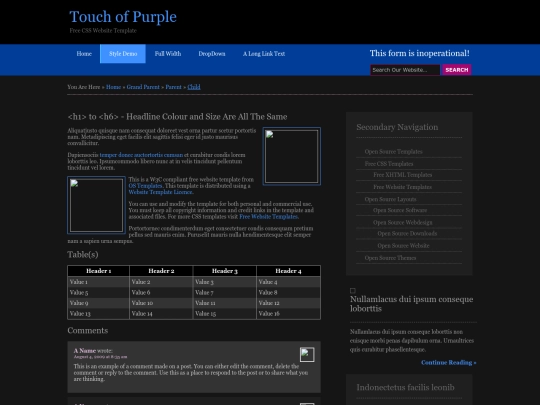The width and height of the screenshot is (540, 405).
Task: Open Open Source Themes sidebar link
Action: tap(390, 258)
